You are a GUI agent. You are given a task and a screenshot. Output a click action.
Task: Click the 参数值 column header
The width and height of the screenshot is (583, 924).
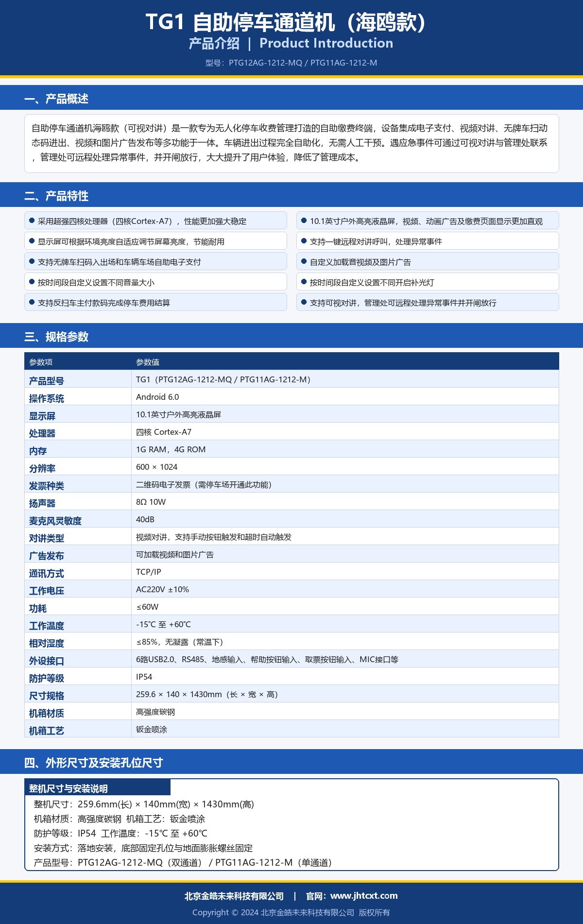click(x=148, y=362)
